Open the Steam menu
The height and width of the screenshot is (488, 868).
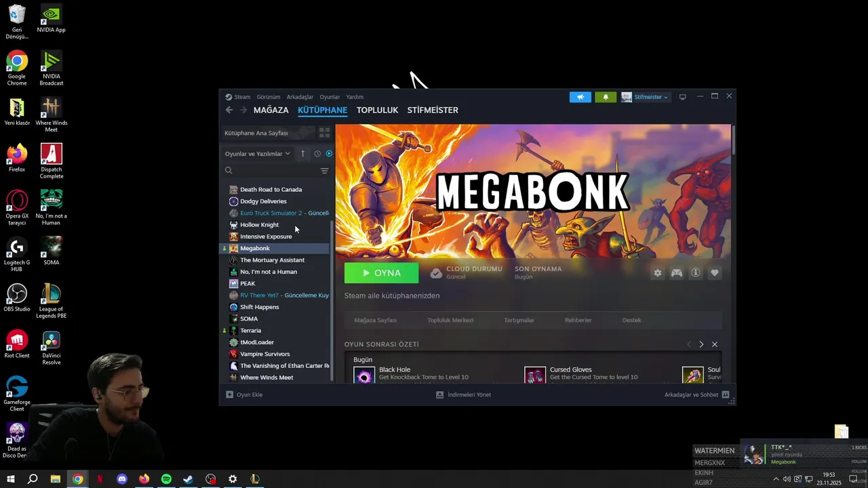238,97
